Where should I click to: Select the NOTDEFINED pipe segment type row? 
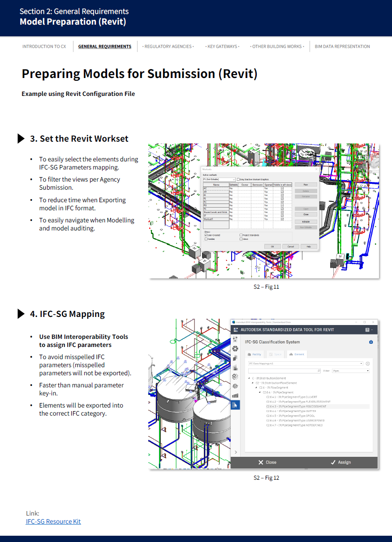[x=294, y=425]
